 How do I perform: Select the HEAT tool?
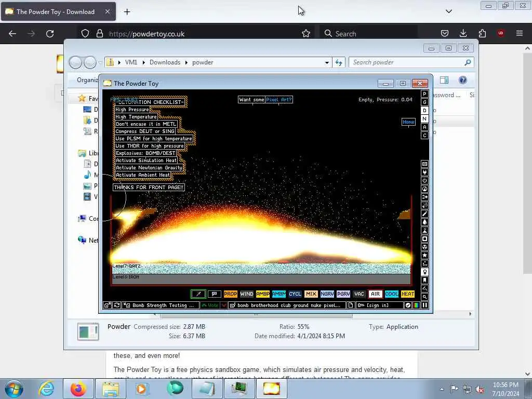pyautogui.click(x=407, y=294)
